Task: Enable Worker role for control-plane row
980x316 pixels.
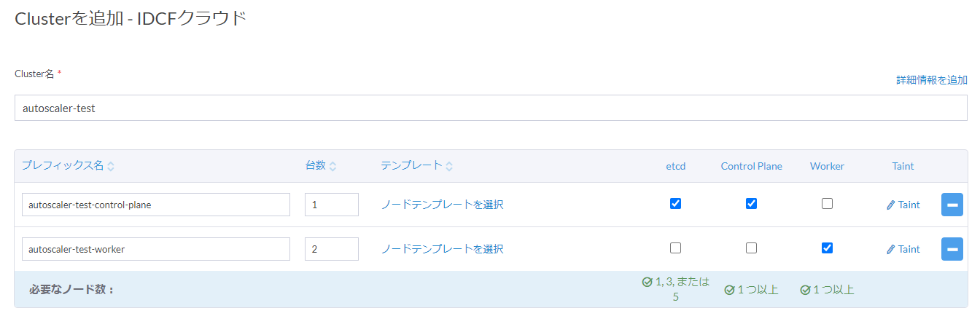Action: point(827,204)
